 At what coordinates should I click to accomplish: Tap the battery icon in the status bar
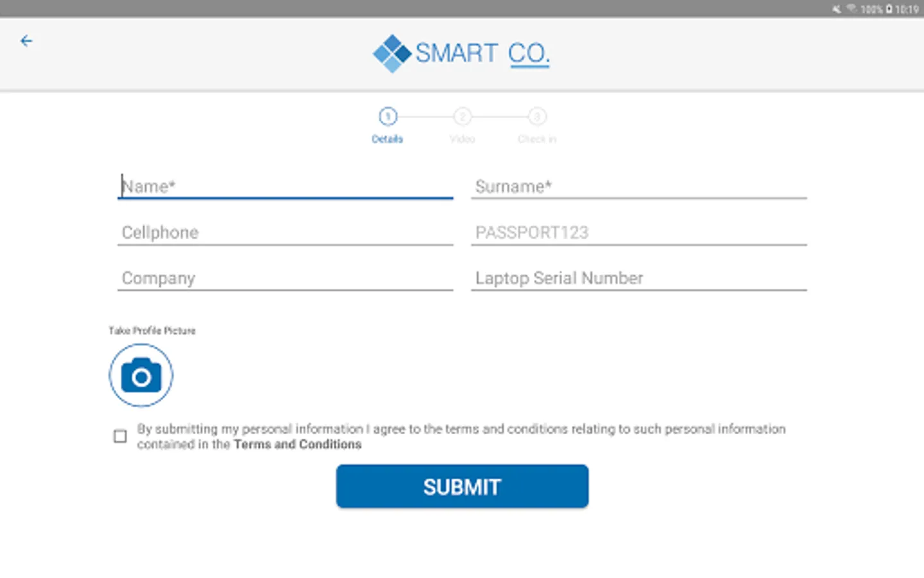pyautogui.click(x=887, y=9)
